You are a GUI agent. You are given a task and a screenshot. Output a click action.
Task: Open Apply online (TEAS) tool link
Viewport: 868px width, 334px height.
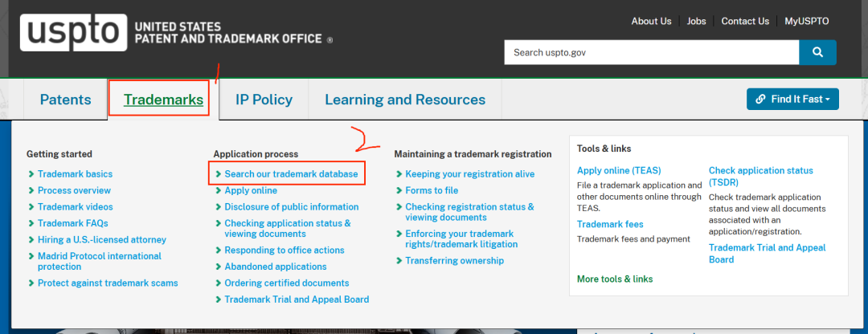click(x=619, y=170)
